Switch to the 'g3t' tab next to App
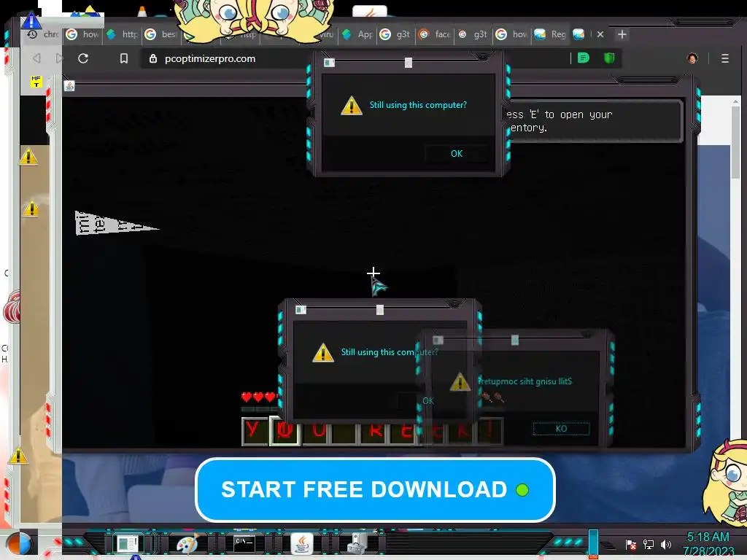The image size is (747, 560). click(x=396, y=34)
